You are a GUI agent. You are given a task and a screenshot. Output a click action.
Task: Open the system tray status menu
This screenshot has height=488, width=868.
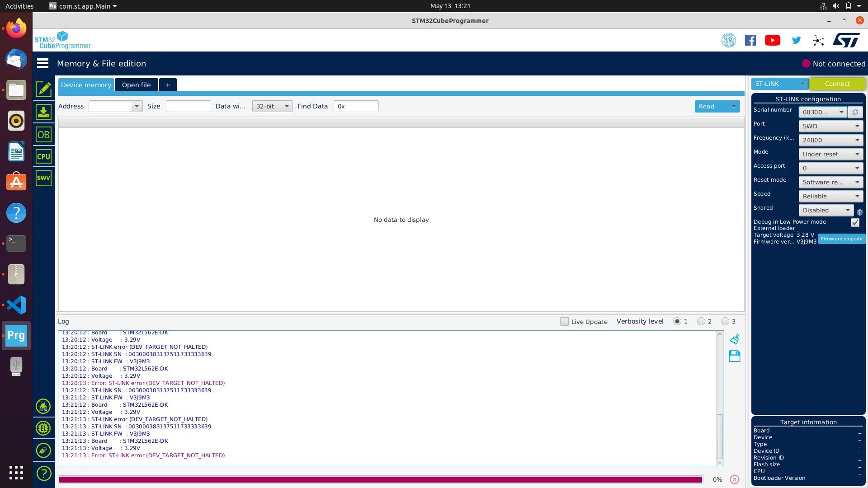pyautogui.click(x=841, y=6)
